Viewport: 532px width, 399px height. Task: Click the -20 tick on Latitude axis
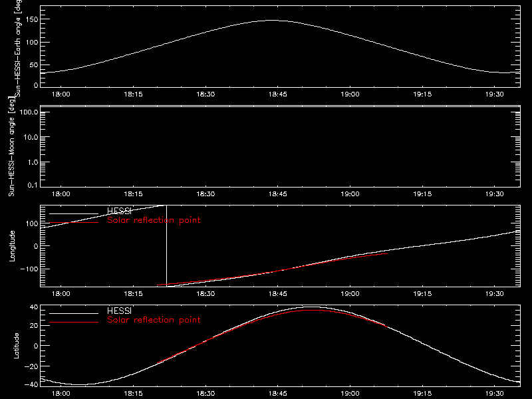click(31, 366)
